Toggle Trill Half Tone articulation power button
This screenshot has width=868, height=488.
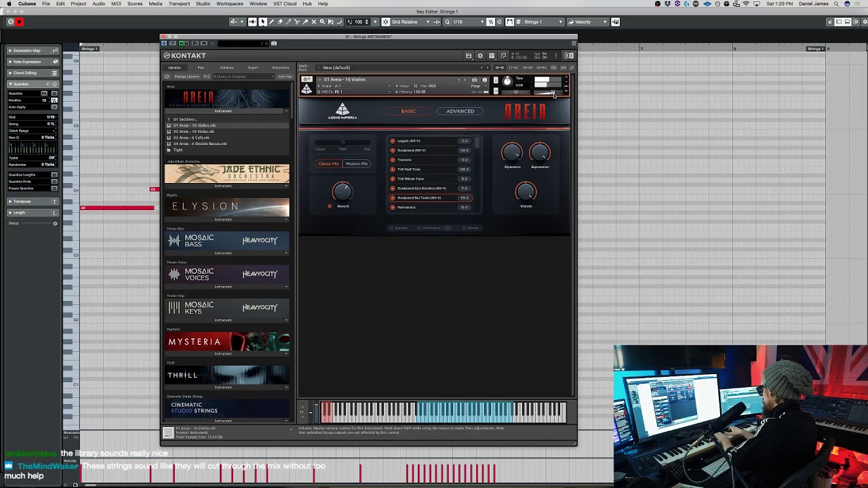[393, 169]
